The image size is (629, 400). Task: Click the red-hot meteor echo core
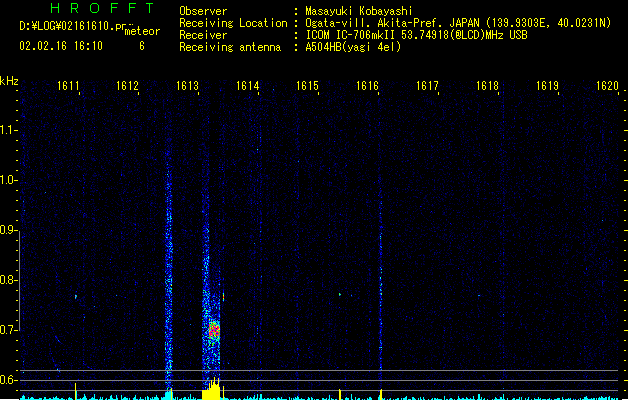(x=214, y=331)
